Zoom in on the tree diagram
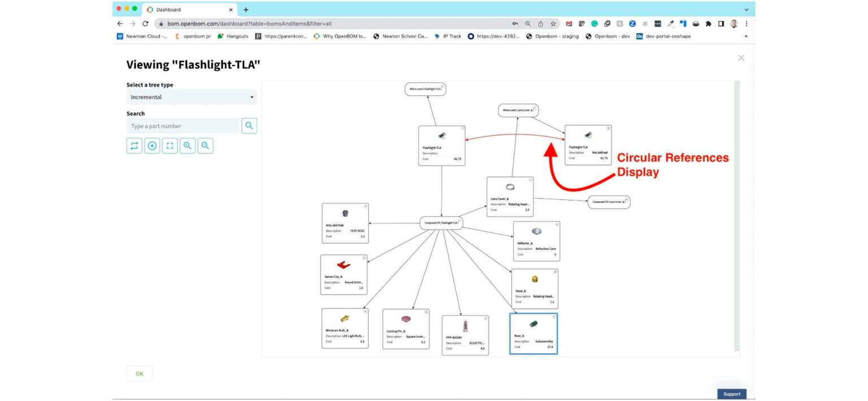868x401 pixels. pos(187,145)
